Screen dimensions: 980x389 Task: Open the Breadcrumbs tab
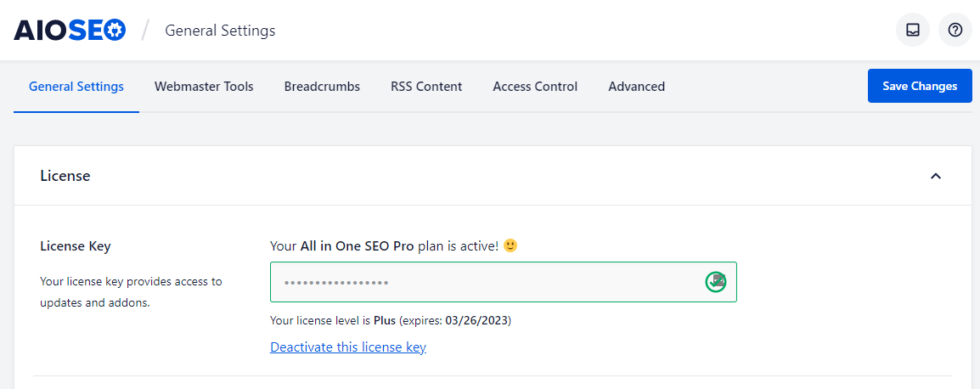(322, 87)
